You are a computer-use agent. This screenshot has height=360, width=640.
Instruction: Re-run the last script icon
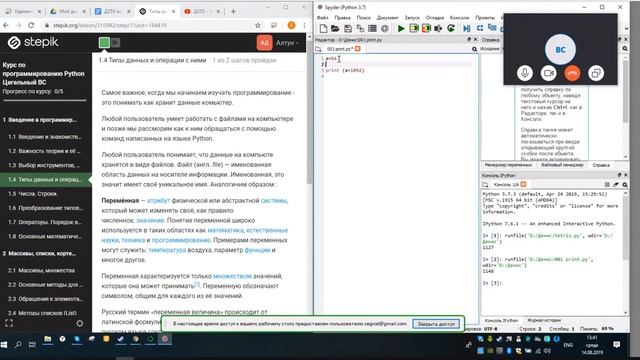tap(451, 29)
